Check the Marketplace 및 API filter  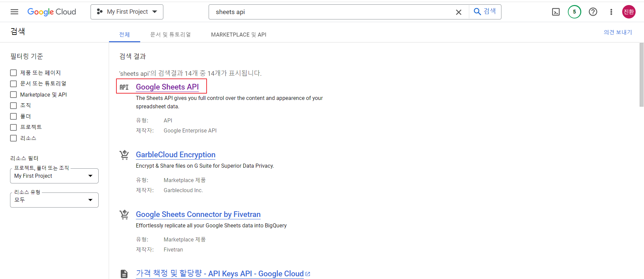13,95
